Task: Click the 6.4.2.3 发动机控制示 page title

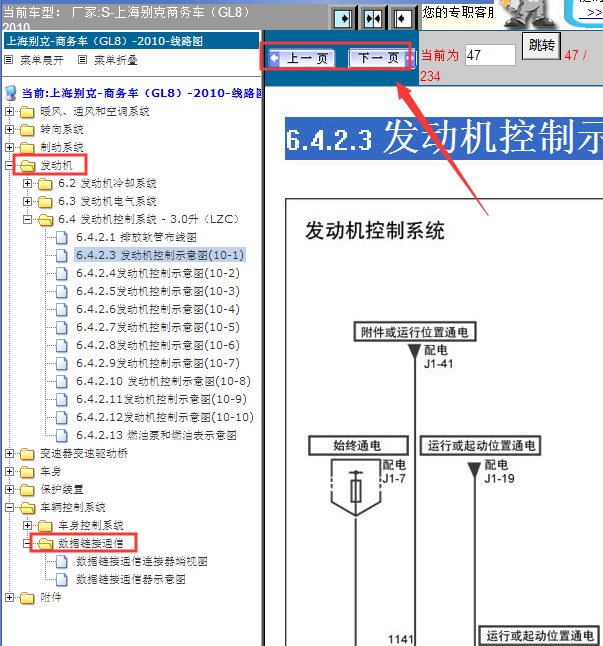Action: click(444, 138)
